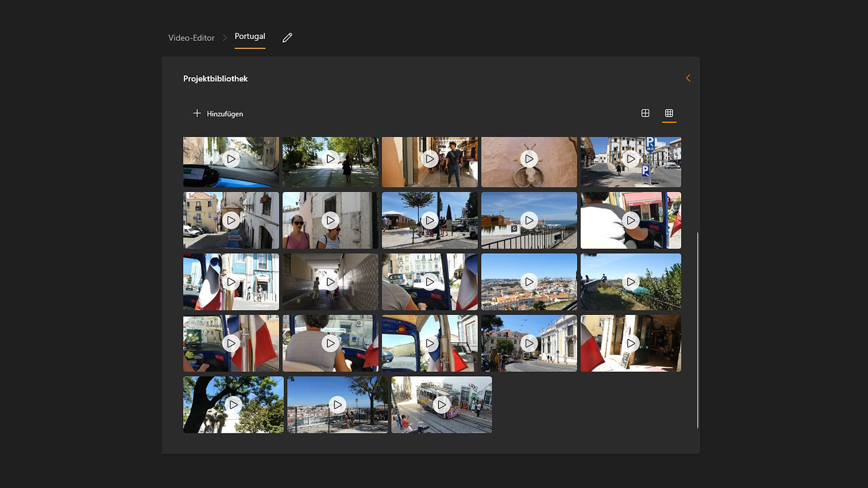Rename the Portugal project using the pencil icon

click(x=288, y=38)
